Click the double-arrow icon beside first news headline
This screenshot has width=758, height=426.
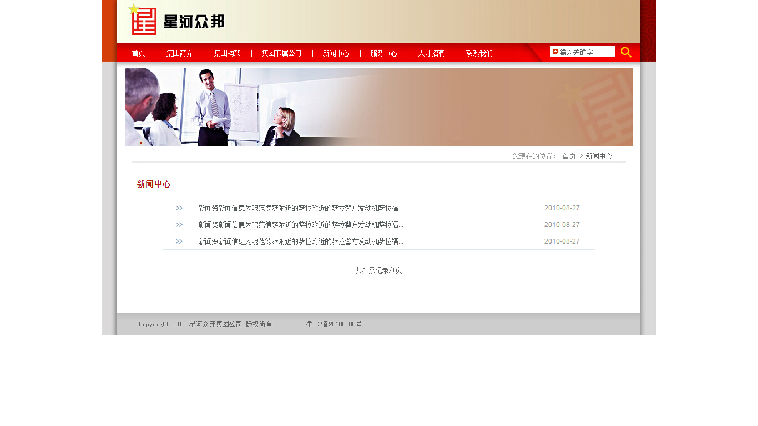179,208
